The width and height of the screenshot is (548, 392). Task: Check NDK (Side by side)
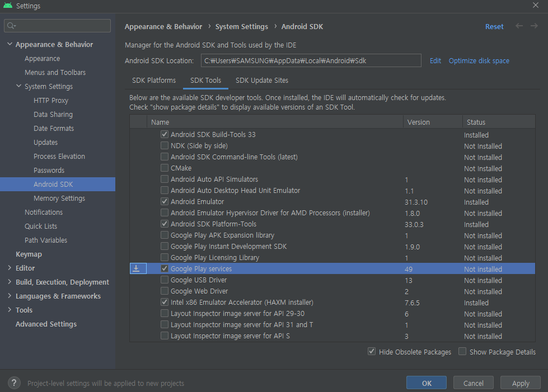164,145
